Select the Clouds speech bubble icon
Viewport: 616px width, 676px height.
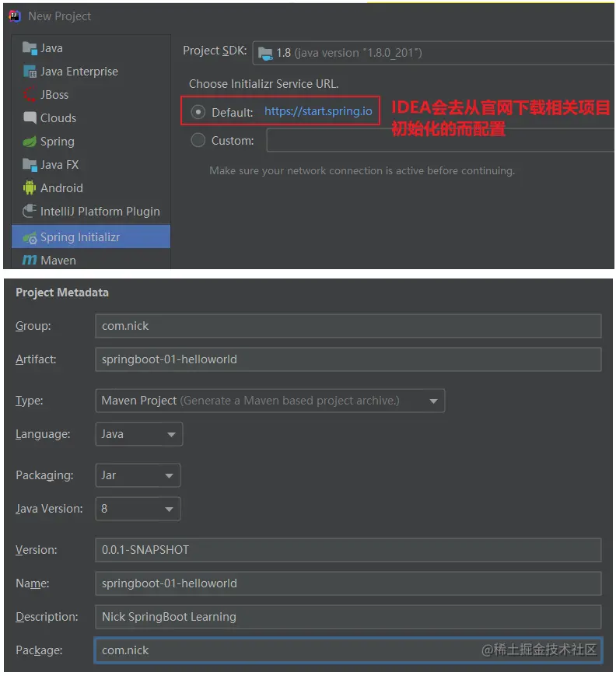[x=30, y=117]
